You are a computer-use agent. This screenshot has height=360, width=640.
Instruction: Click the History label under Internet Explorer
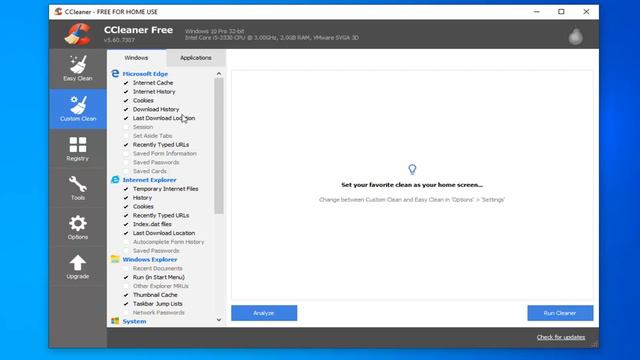click(x=142, y=198)
